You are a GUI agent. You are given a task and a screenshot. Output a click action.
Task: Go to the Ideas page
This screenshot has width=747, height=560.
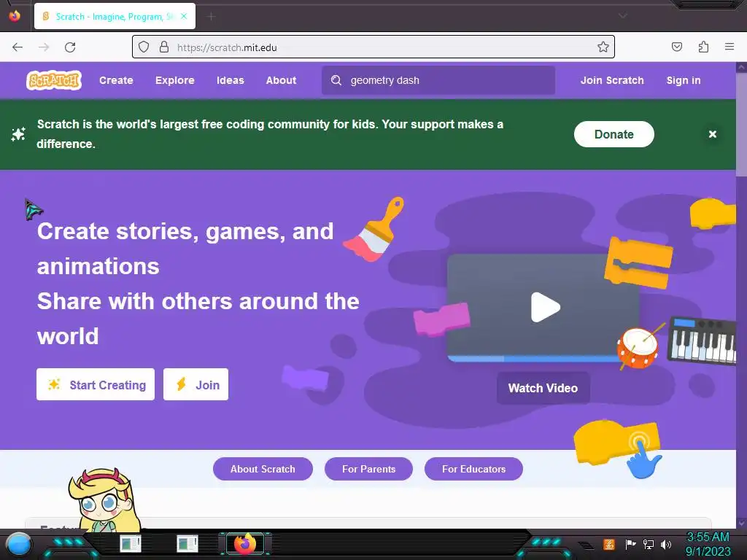[230, 80]
